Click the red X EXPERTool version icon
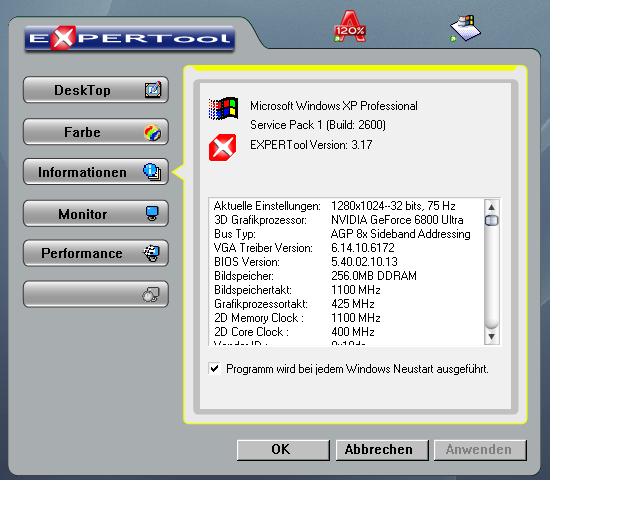640x512 pixels. (222, 147)
